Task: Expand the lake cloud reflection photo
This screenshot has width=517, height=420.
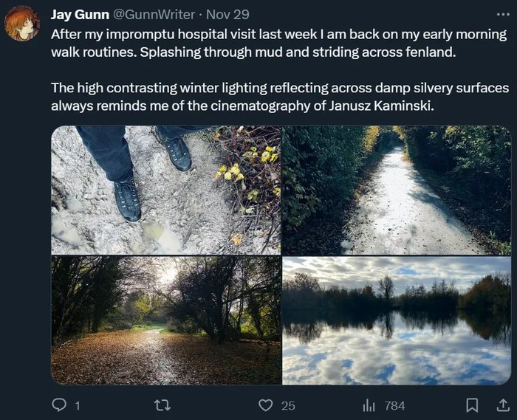Action: (396, 320)
